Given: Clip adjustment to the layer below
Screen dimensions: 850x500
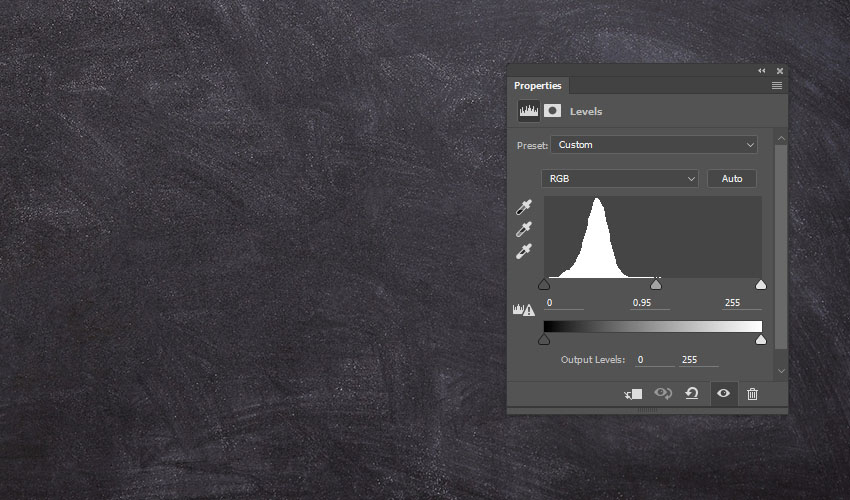Looking at the screenshot, I should click(x=633, y=394).
